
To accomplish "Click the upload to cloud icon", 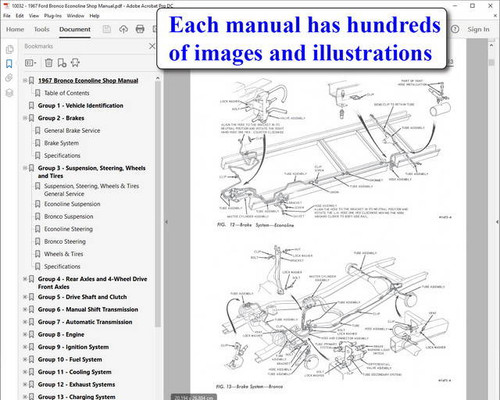I will [x=123, y=29].
